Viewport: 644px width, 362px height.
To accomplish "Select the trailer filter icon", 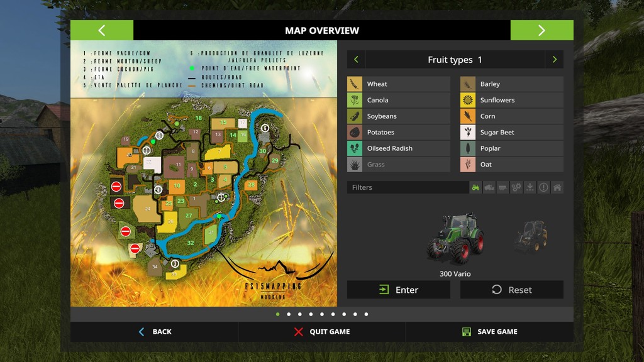I will 502,187.
